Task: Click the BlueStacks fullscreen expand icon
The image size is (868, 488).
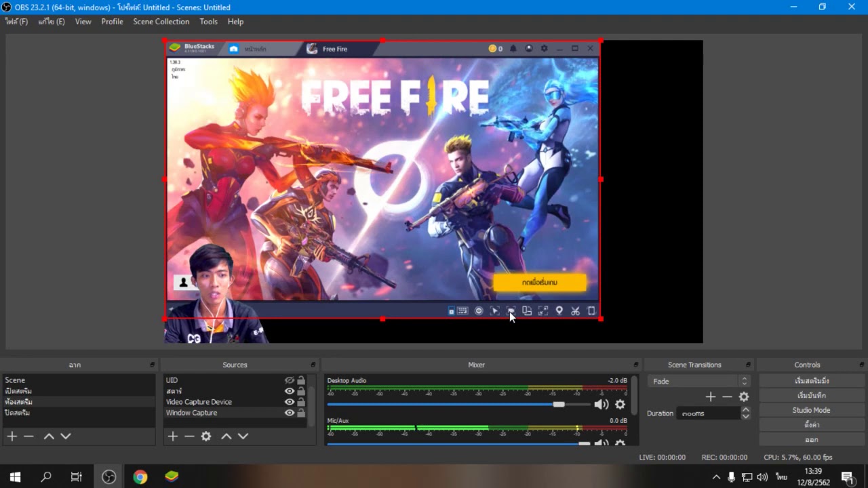Action: coord(543,311)
